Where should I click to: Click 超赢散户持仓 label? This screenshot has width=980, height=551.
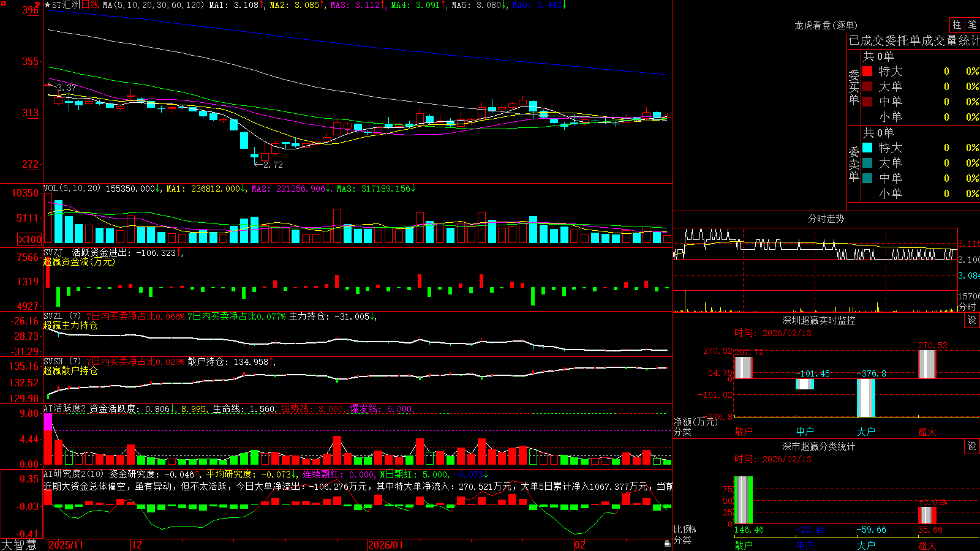70,370
